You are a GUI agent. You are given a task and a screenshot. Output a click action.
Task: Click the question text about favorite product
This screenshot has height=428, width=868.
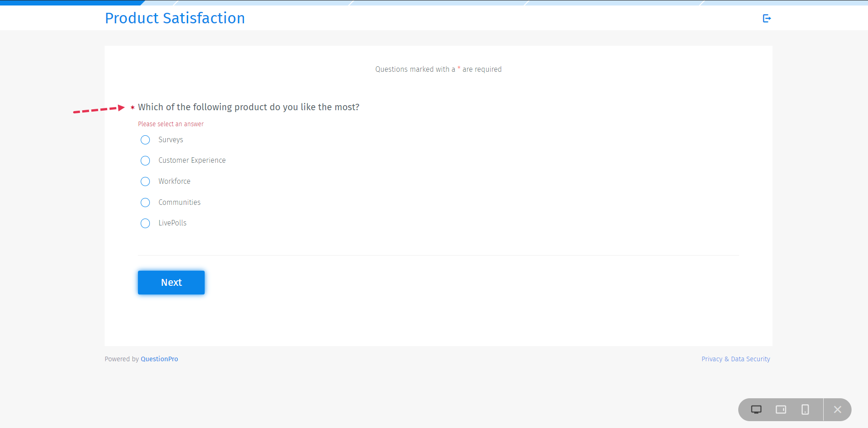coord(249,107)
